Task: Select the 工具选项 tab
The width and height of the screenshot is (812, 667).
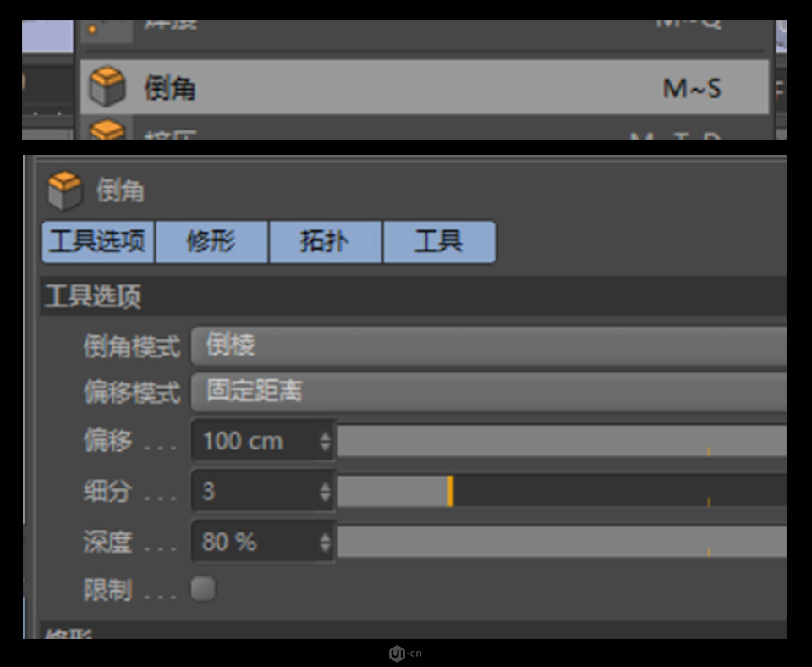Action: pyautogui.click(x=96, y=242)
